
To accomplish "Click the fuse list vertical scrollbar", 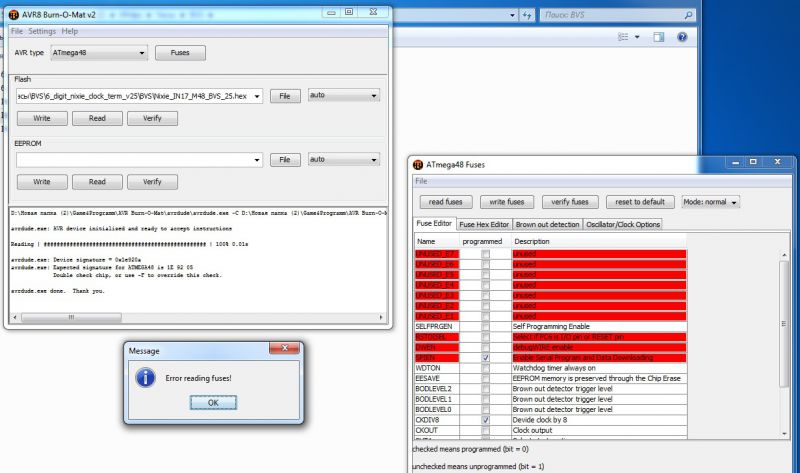I will [783, 340].
